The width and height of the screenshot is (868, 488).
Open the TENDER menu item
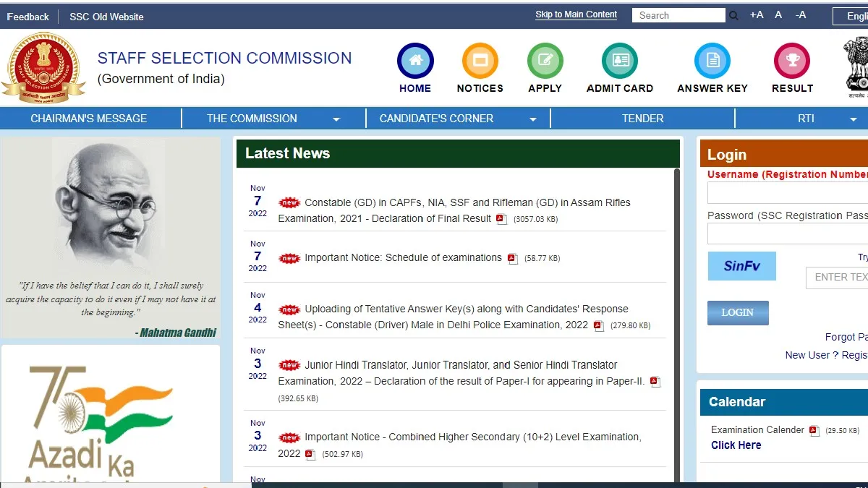pos(643,119)
